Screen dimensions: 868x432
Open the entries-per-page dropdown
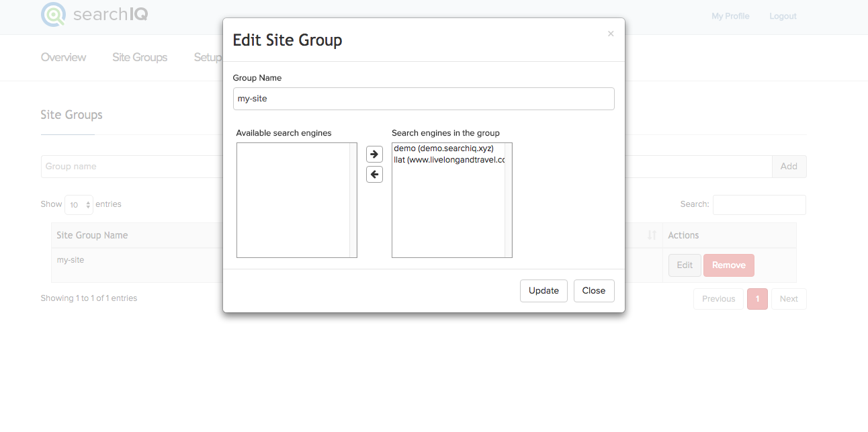[x=79, y=205]
